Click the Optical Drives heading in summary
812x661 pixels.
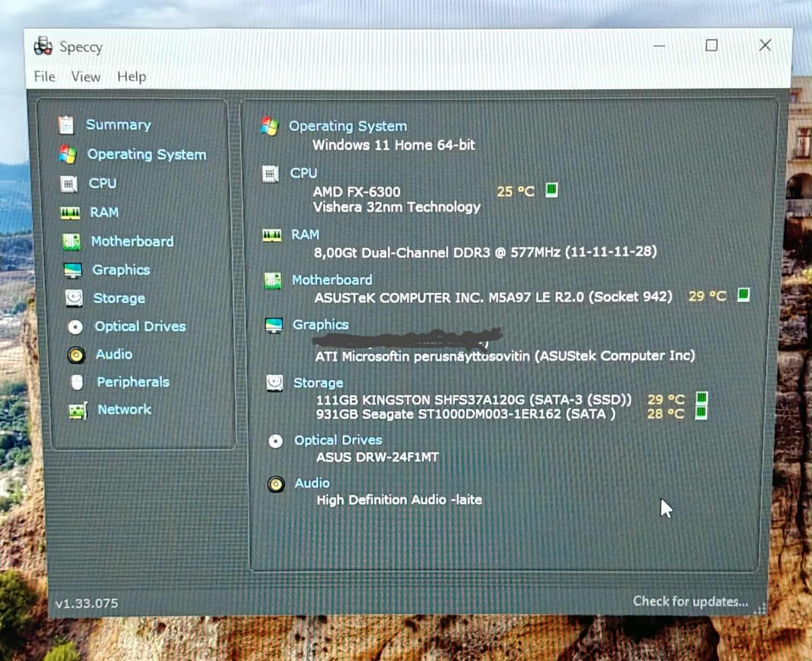click(338, 440)
